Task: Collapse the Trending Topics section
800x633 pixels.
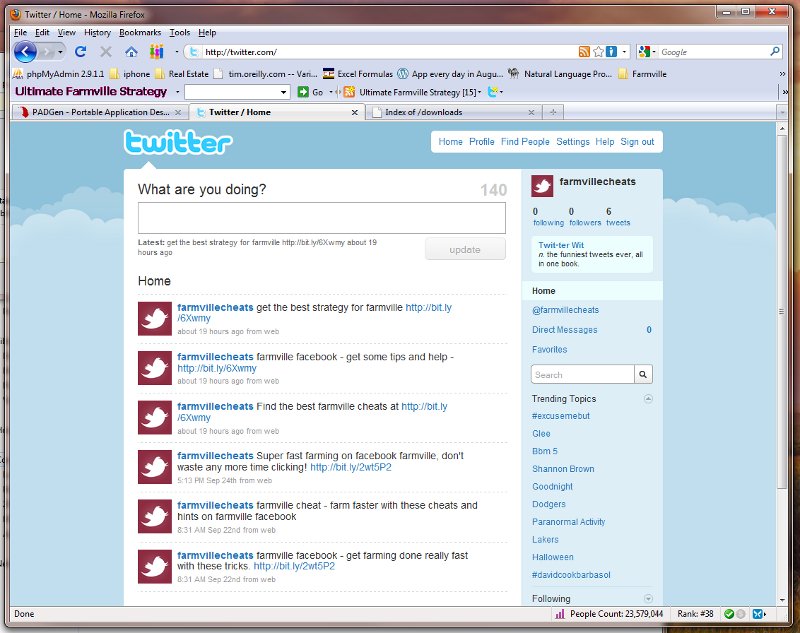Action: click(648, 398)
